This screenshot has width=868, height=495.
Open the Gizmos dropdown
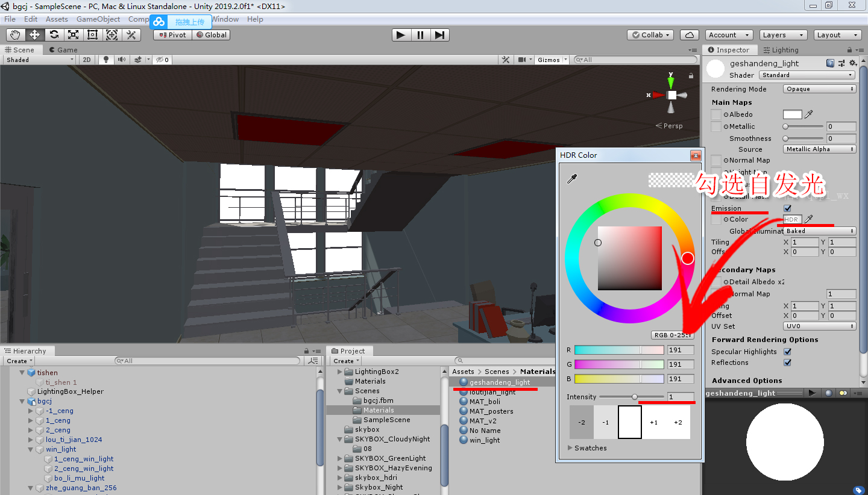point(552,60)
